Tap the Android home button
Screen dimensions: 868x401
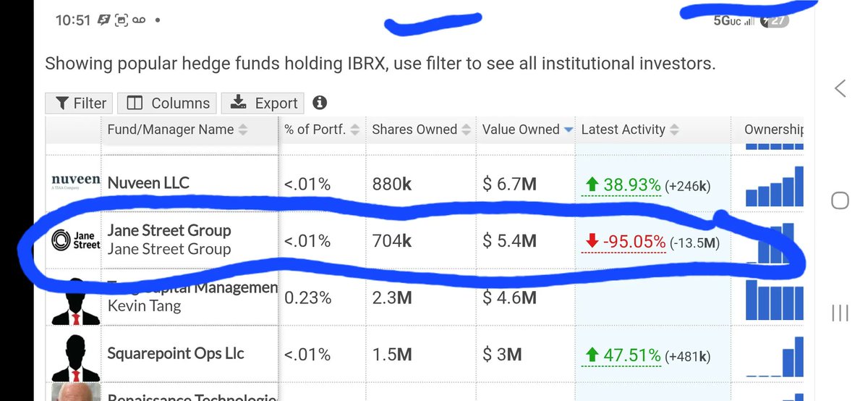[x=840, y=200]
